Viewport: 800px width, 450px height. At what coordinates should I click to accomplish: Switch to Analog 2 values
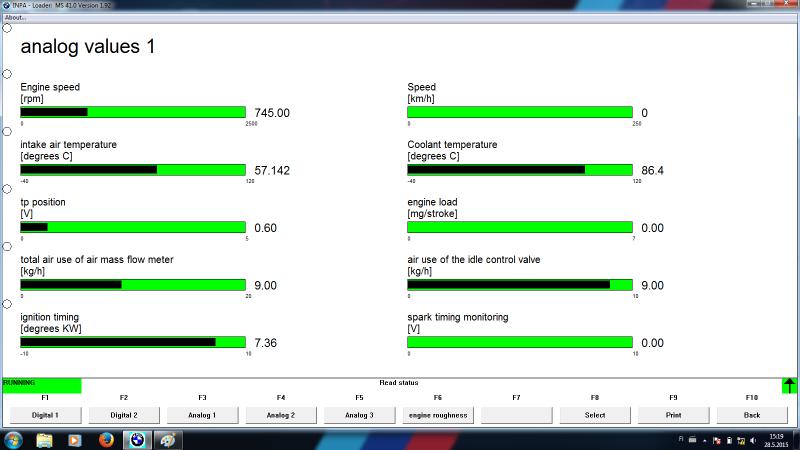click(x=280, y=414)
